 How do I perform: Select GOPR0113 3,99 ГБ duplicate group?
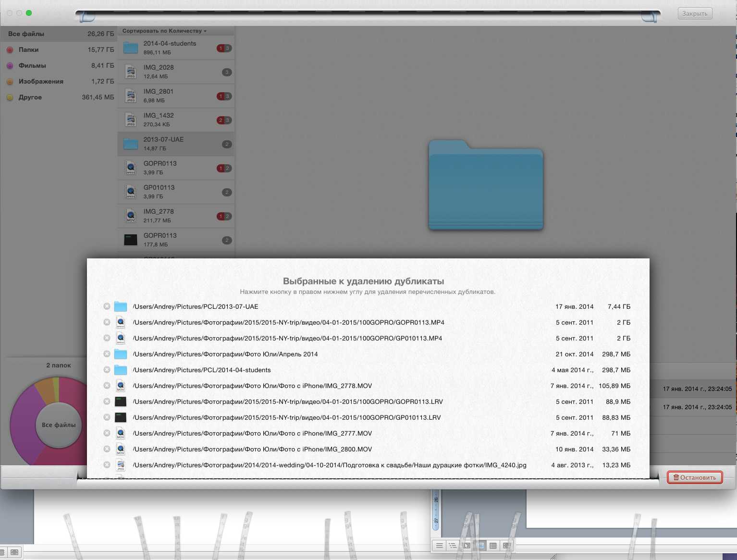click(x=176, y=168)
